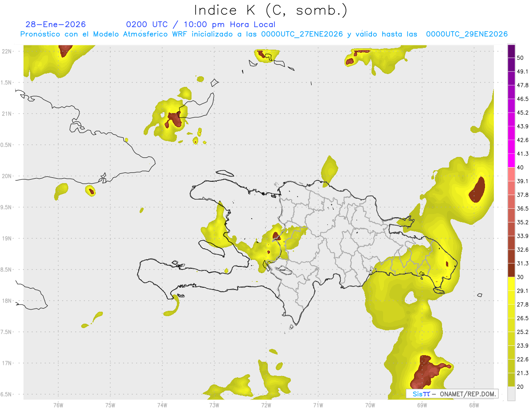Click the title "Indice K (C, somb.)"
The image size is (532, 411).
[x=271, y=11]
